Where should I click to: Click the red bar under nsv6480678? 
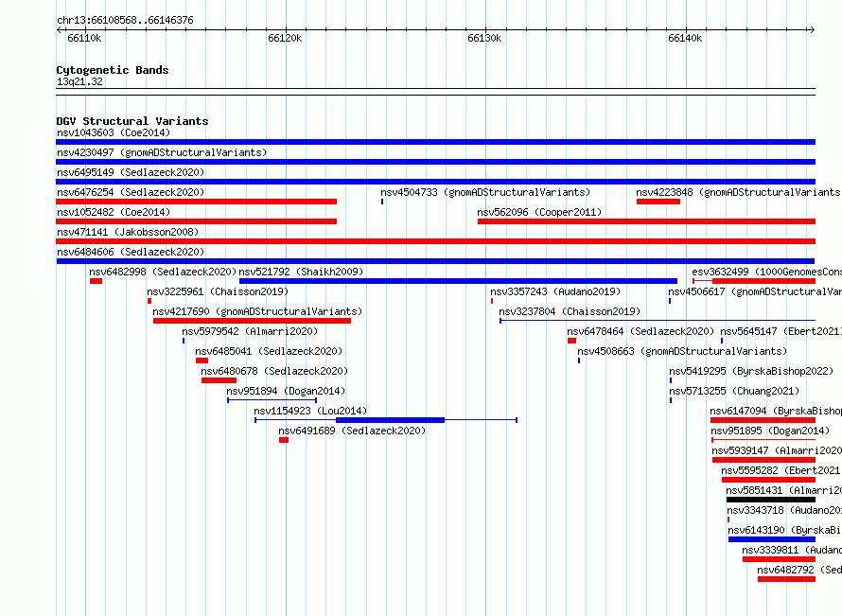click(x=219, y=380)
